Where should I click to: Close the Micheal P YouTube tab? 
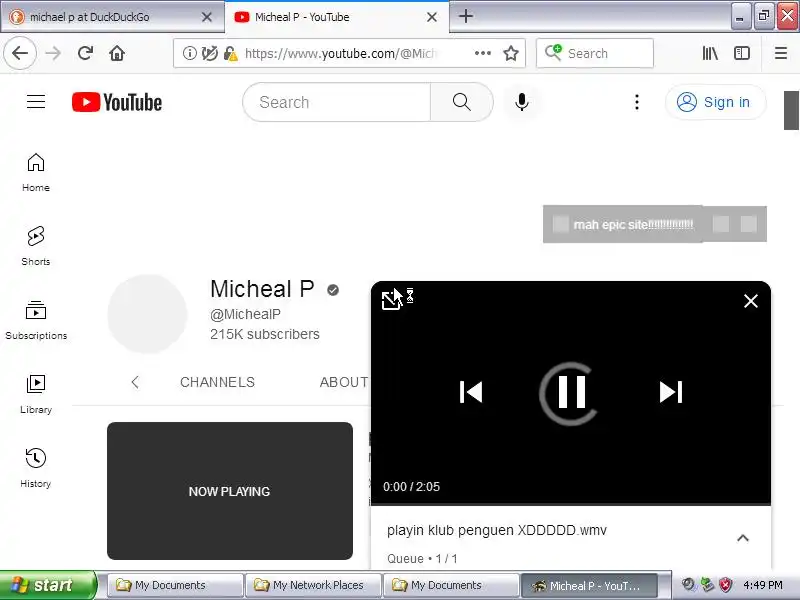[432, 17]
